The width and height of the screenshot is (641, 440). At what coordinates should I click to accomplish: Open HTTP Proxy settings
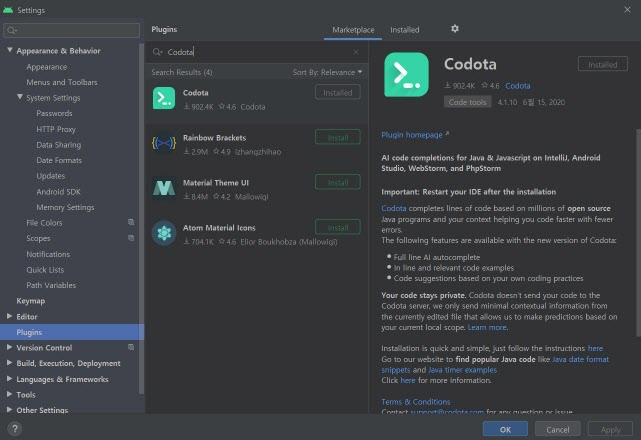(56, 129)
